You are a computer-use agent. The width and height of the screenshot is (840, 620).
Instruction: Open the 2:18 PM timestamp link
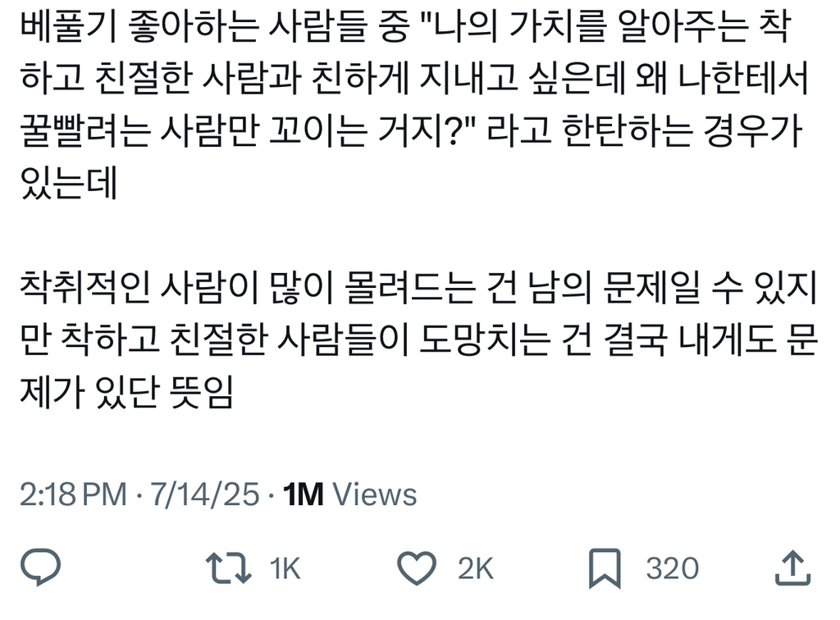coord(73,495)
